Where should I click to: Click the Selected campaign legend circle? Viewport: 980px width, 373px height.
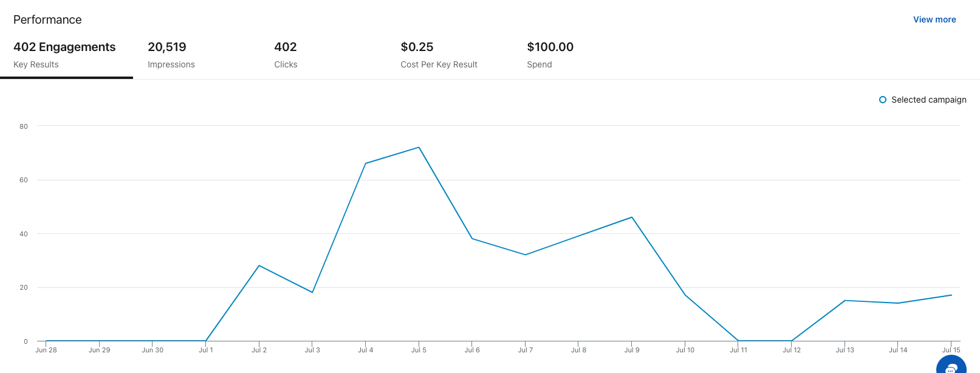883,100
